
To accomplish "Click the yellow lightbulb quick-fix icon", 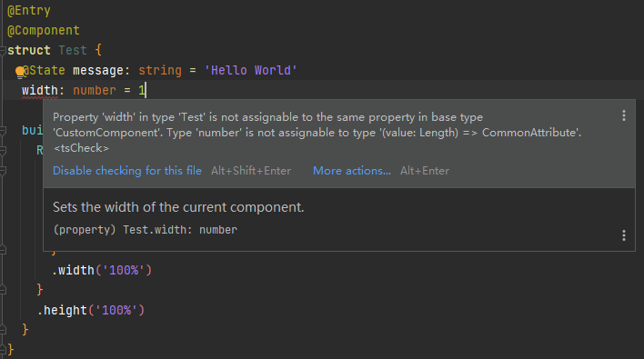I will [19, 73].
